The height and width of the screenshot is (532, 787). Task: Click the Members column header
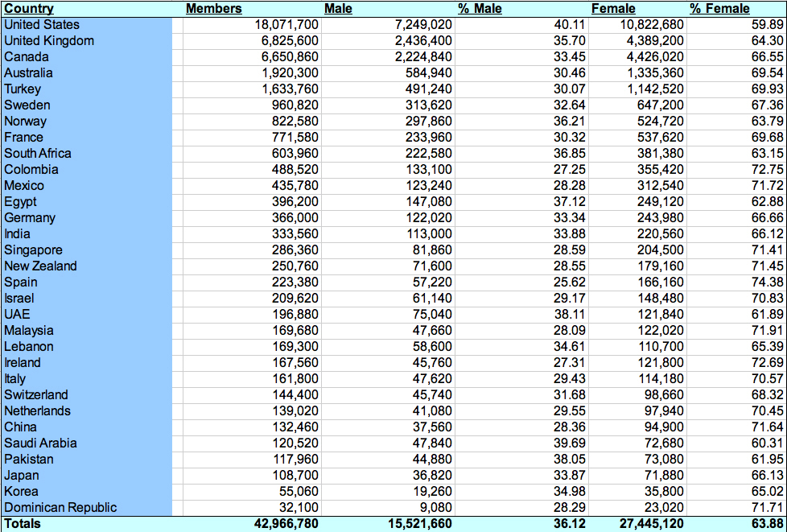click(213, 9)
